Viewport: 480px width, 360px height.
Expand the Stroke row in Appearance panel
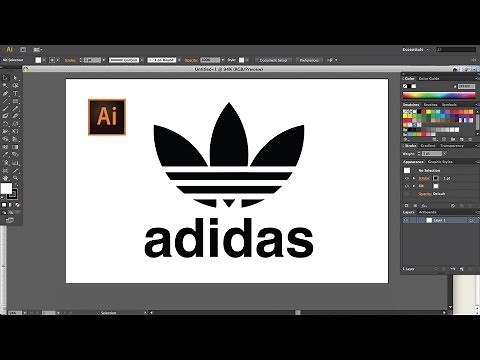click(414, 178)
